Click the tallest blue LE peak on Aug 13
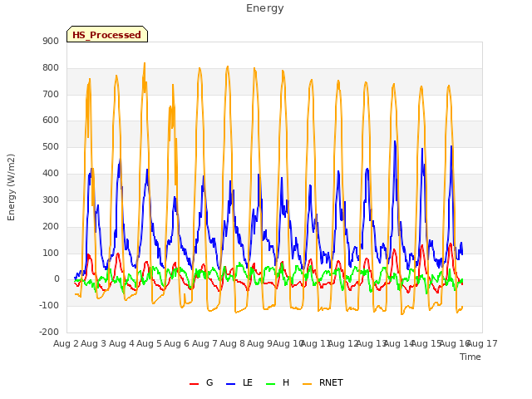 click(x=395, y=141)
